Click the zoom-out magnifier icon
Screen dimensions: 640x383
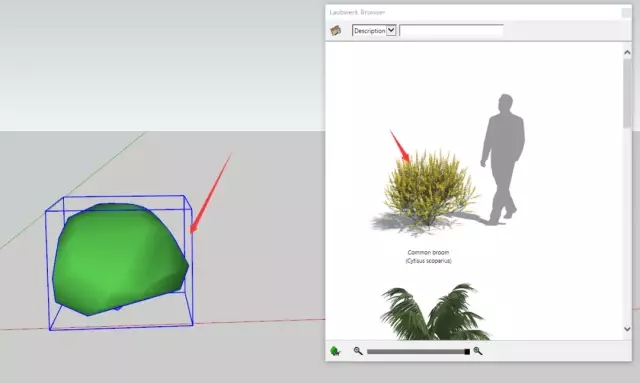[358, 351]
